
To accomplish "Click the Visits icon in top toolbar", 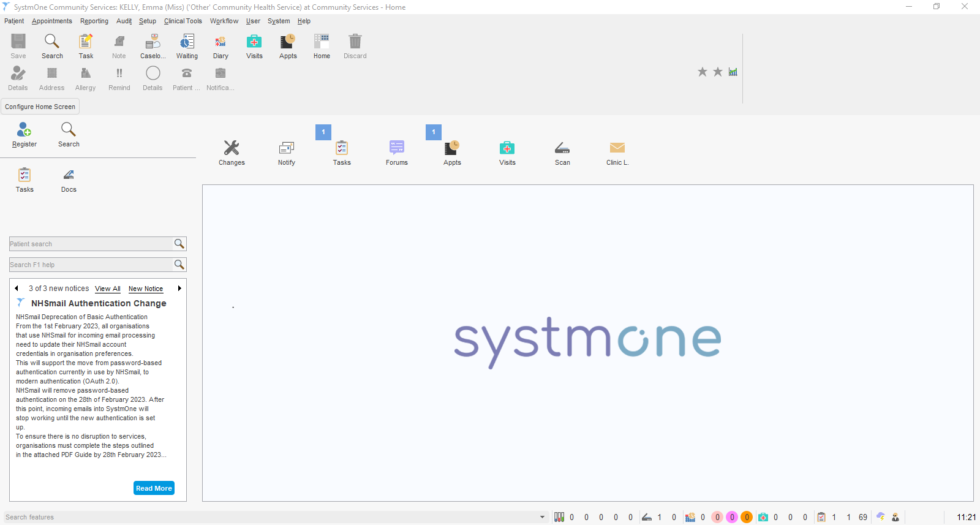I will click(x=254, y=42).
